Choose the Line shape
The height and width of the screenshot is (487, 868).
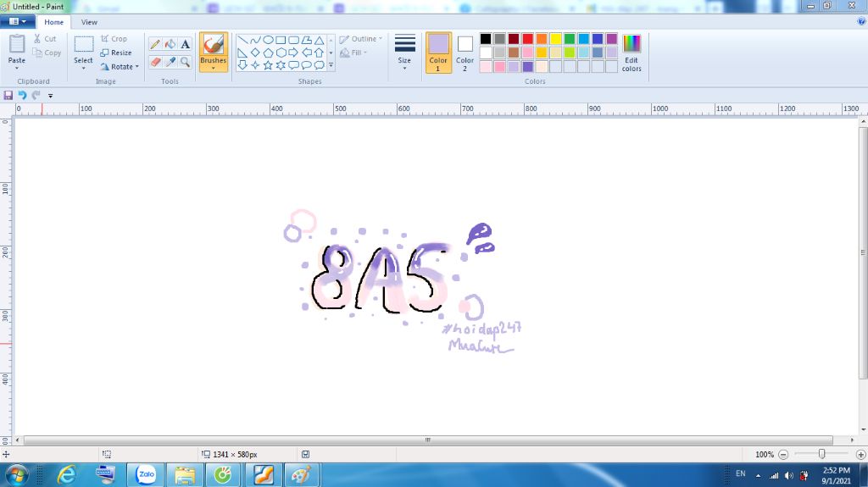[242, 40]
